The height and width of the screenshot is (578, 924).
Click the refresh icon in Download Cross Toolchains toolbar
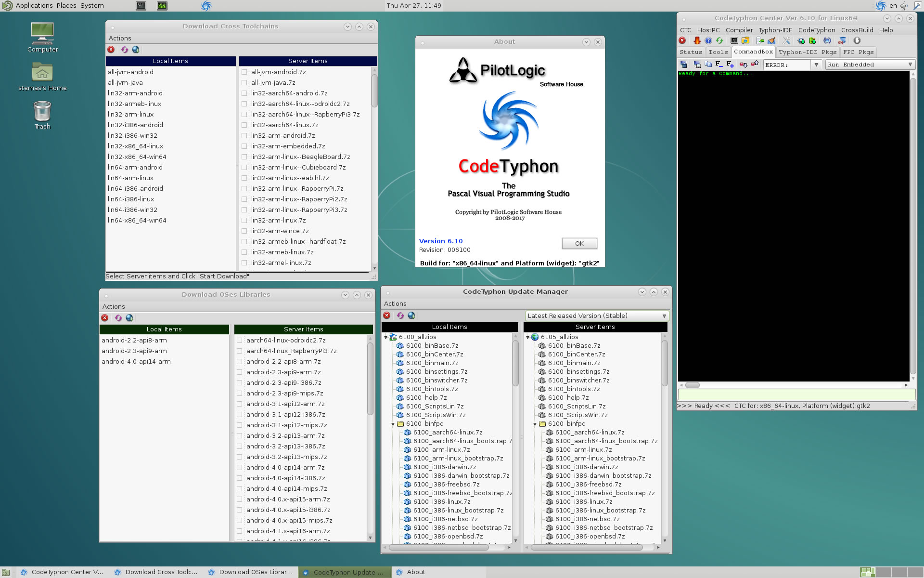click(x=125, y=50)
